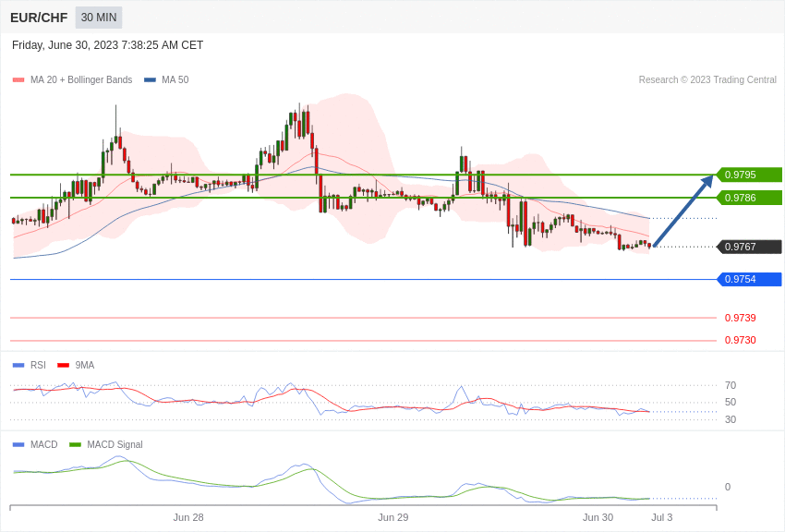This screenshot has height=532, width=785.
Task: Click the red 9MA legend swatch
Action: (63, 366)
